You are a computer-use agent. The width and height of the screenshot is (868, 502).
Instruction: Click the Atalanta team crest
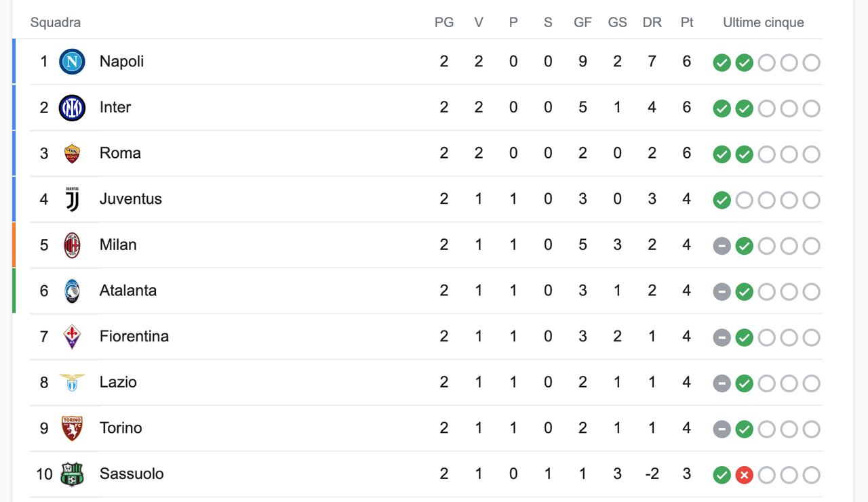72,291
